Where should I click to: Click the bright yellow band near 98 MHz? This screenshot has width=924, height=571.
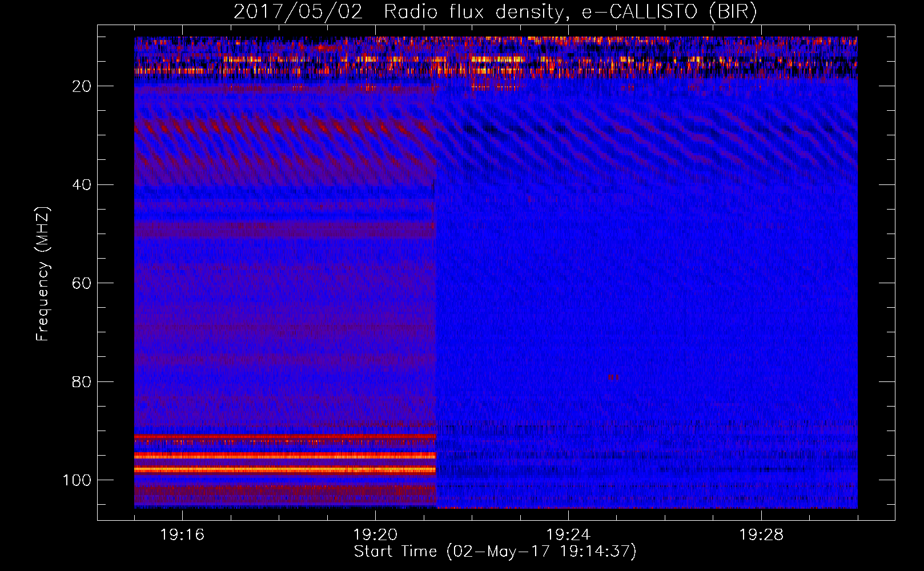tap(285, 469)
